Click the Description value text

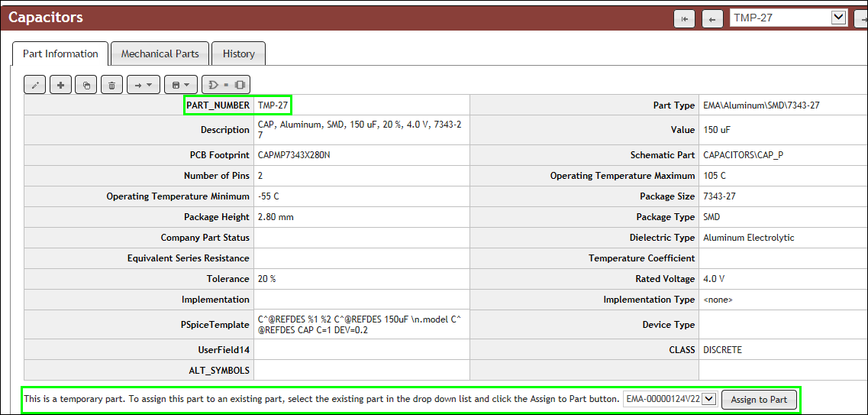coord(360,130)
